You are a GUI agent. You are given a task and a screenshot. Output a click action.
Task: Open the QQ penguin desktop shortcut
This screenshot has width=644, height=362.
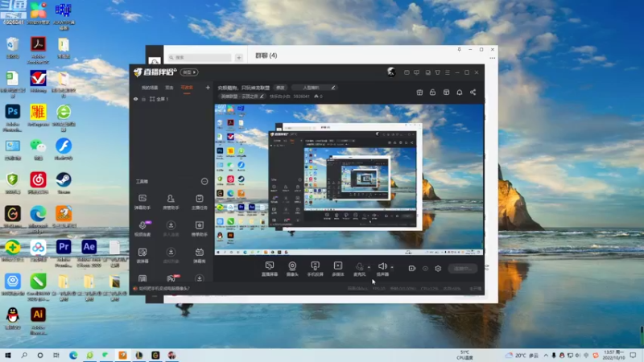click(x=13, y=319)
